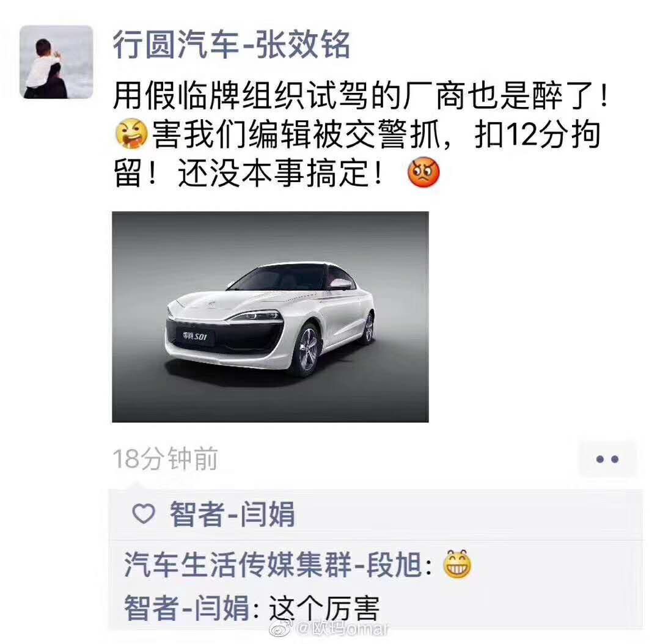Tap the Weibo logo in the watermark
The width and height of the screenshot is (660, 644).
click(282, 629)
